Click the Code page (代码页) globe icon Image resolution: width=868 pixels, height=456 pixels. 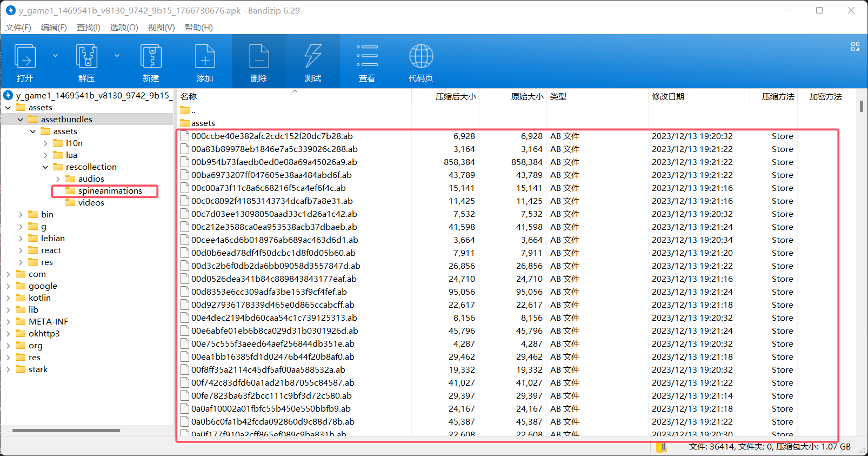point(421,57)
